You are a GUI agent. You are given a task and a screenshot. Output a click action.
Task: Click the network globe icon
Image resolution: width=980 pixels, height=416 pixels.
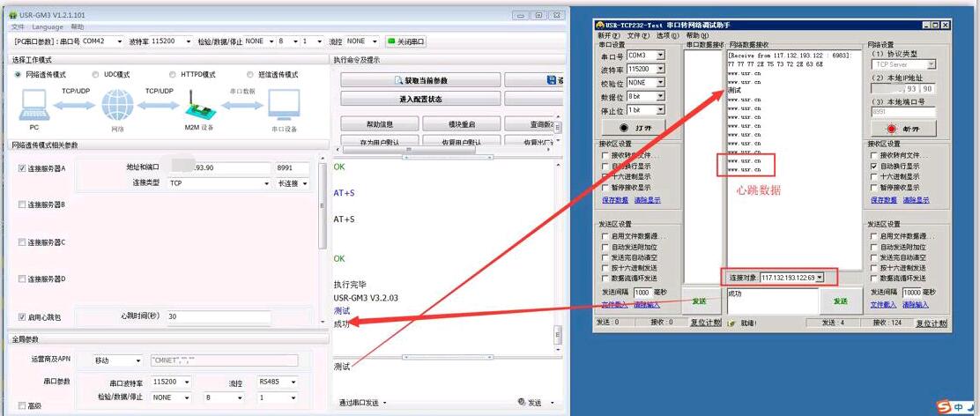coord(116,106)
